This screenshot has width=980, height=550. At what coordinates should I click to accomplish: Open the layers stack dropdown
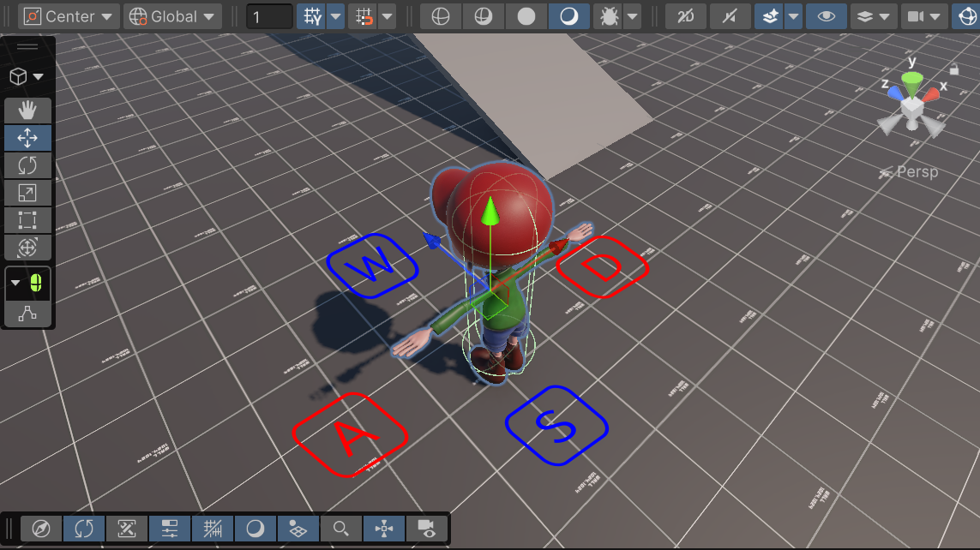(873, 17)
